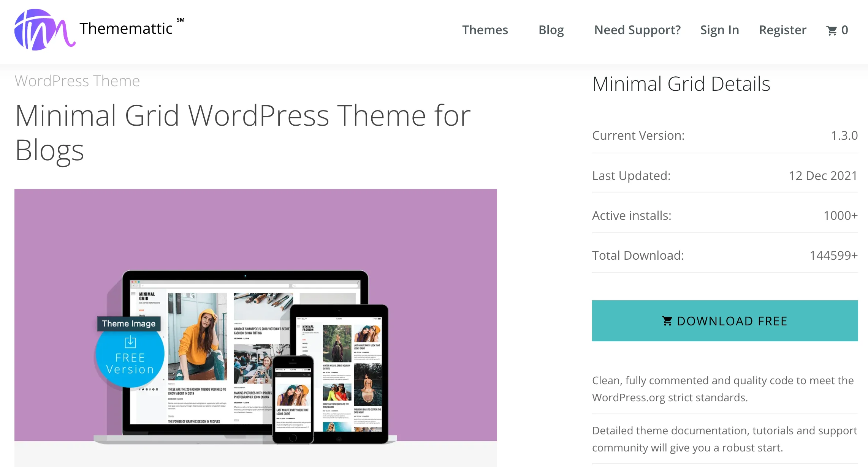Screen dimensions: 868x467
Task: Click the Thememattic logo icon
Action: (x=44, y=30)
